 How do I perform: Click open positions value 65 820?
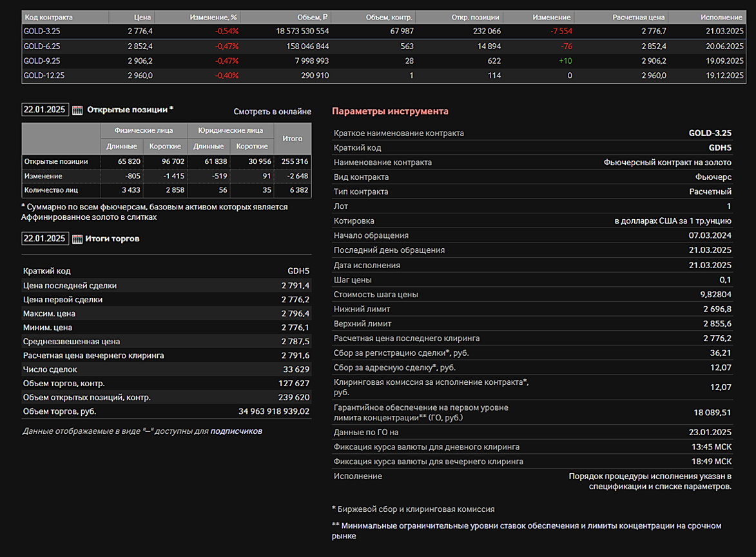129,162
